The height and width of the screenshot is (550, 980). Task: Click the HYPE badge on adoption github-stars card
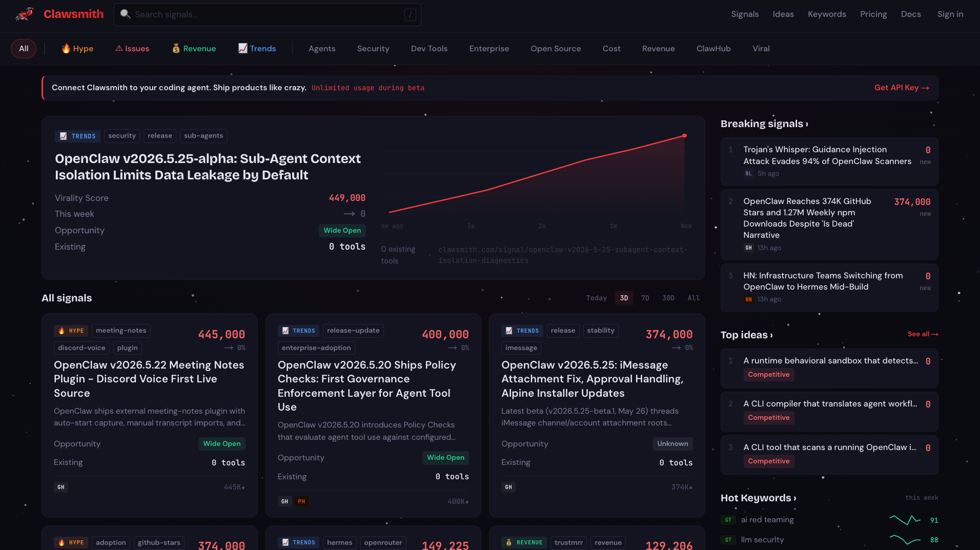point(71,542)
